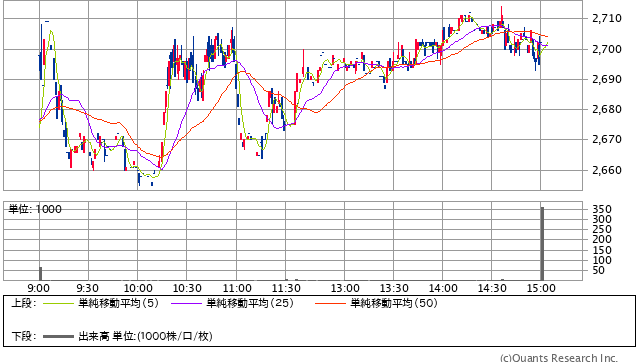
Task: Click the 100 volume axis label
Action: pos(602,260)
